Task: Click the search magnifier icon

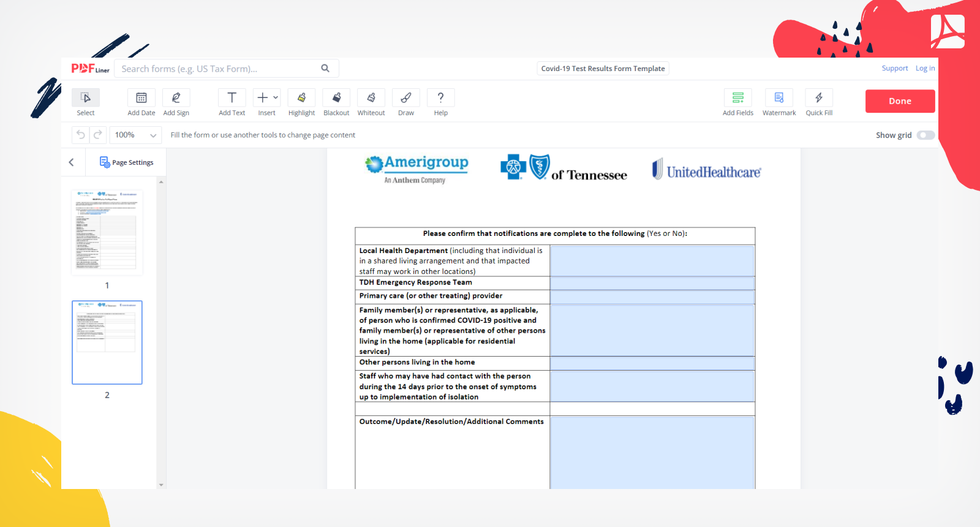Action: point(325,68)
